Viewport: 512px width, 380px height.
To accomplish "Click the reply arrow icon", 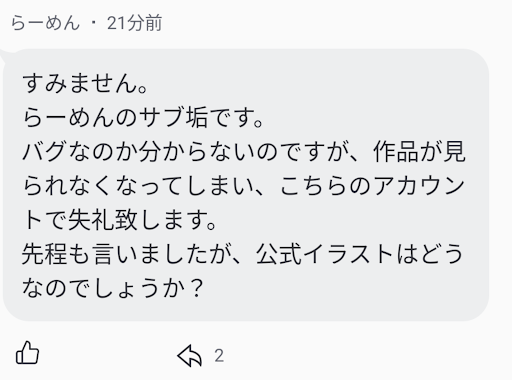I will click(190, 355).
